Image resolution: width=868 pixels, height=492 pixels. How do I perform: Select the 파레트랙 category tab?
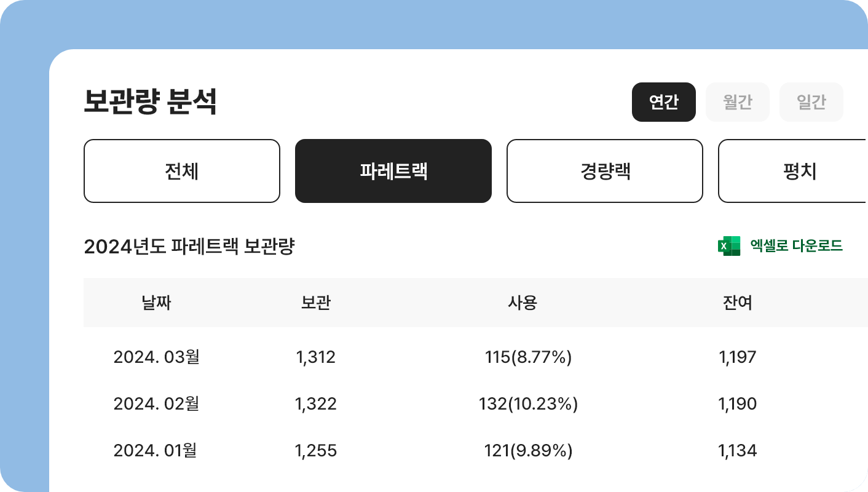tap(393, 171)
